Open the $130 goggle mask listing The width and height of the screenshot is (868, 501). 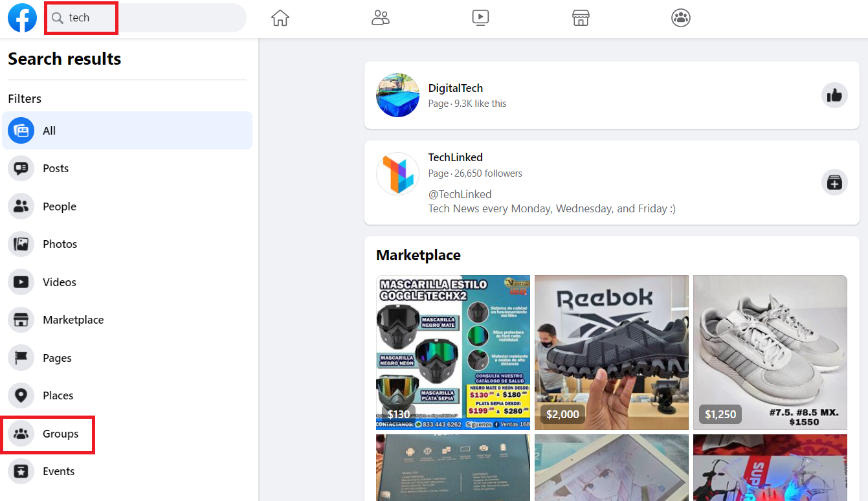453,352
